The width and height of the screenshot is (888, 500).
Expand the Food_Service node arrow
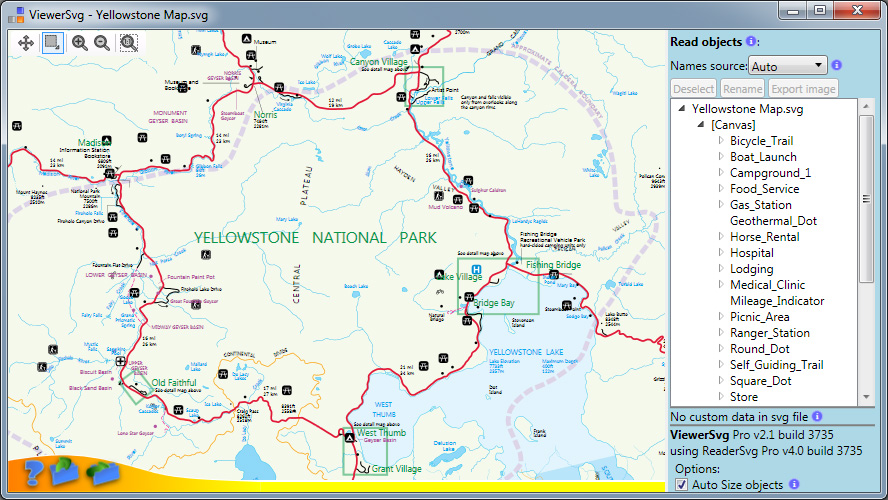(x=721, y=188)
